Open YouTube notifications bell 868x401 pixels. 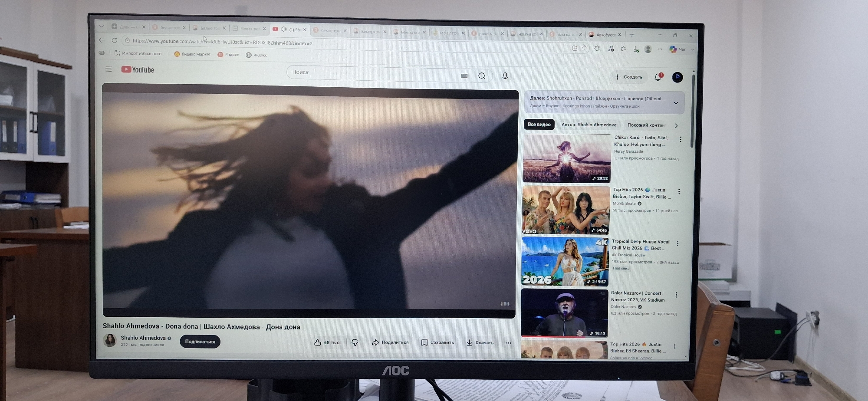click(x=658, y=77)
